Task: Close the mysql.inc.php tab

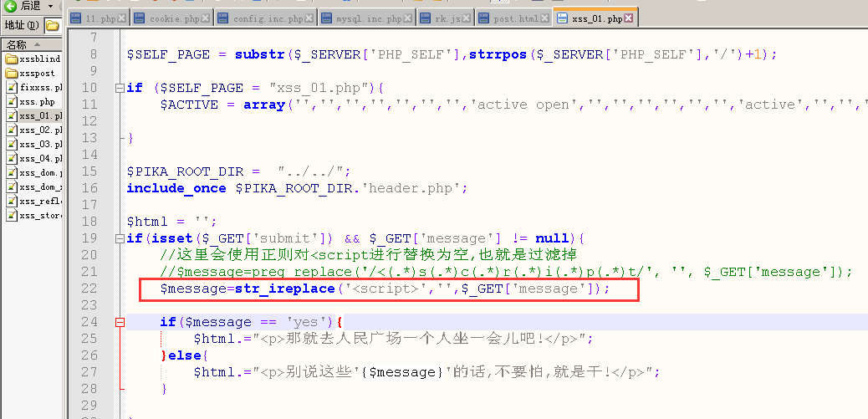Action: (x=408, y=18)
